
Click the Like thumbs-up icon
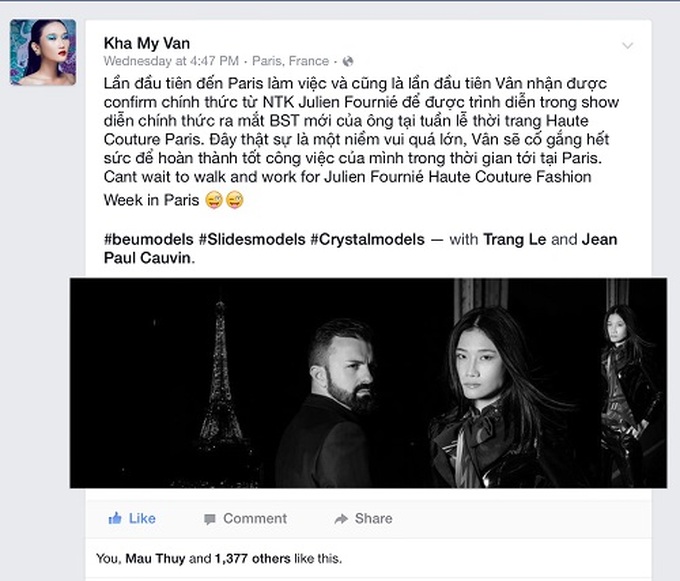(x=115, y=518)
